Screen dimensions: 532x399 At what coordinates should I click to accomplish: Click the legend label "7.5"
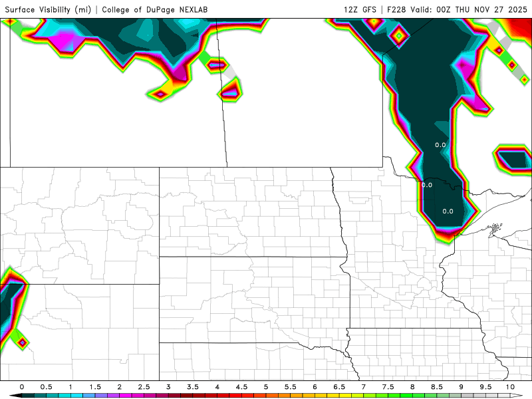click(x=388, y=387)
